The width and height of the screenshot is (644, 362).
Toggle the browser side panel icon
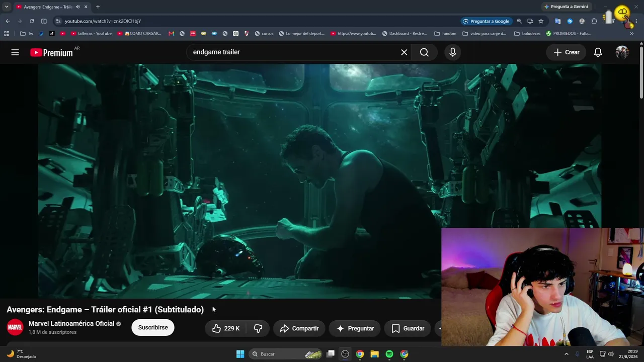point(44,21)
